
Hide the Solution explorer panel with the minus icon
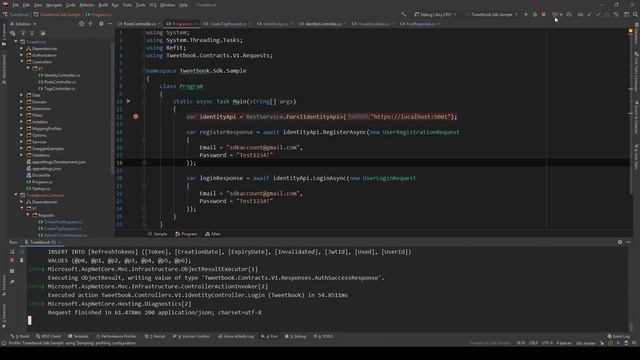110,24
